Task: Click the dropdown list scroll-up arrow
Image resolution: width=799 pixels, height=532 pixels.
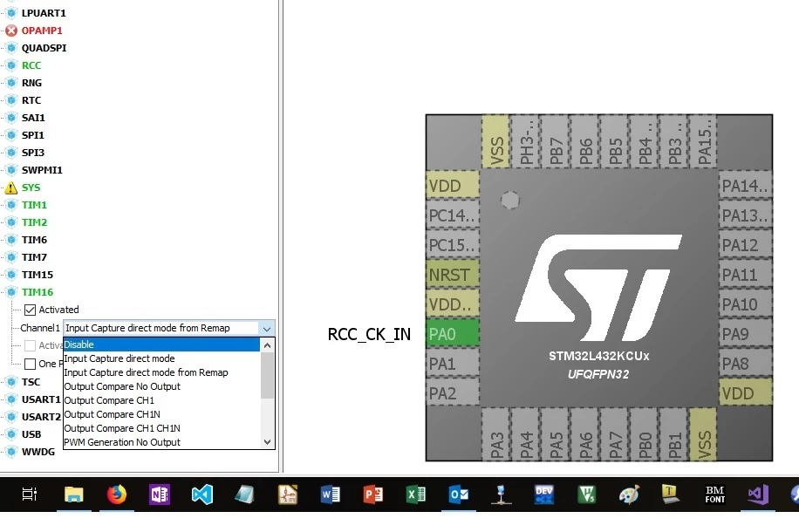Action: [267, 345]
